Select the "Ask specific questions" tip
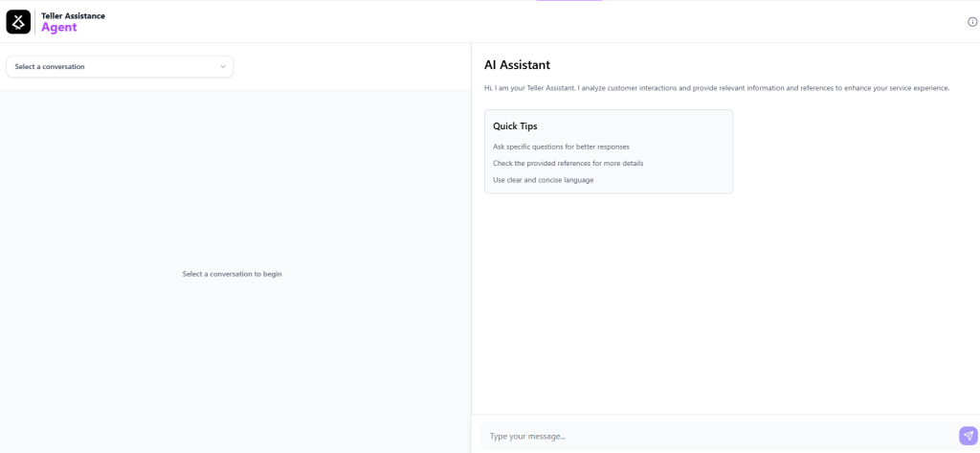The height and width of the screenshot is (453, 980). pyautogui.click(x=561, y=147)
